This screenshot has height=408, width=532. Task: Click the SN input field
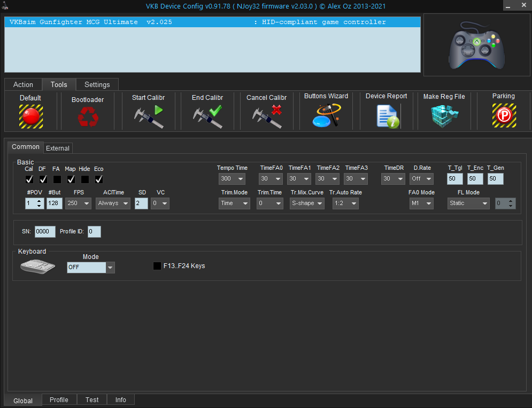point(45,232)
